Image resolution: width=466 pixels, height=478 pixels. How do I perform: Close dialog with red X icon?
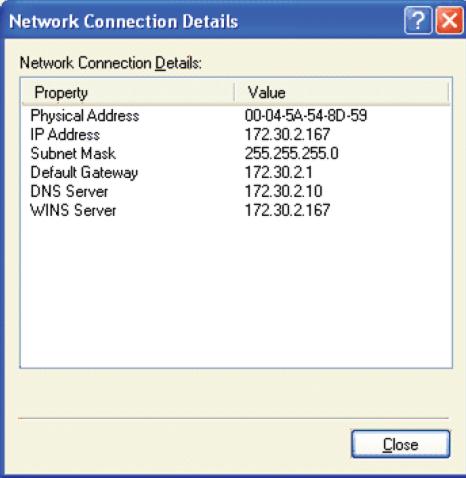point(449,21)
